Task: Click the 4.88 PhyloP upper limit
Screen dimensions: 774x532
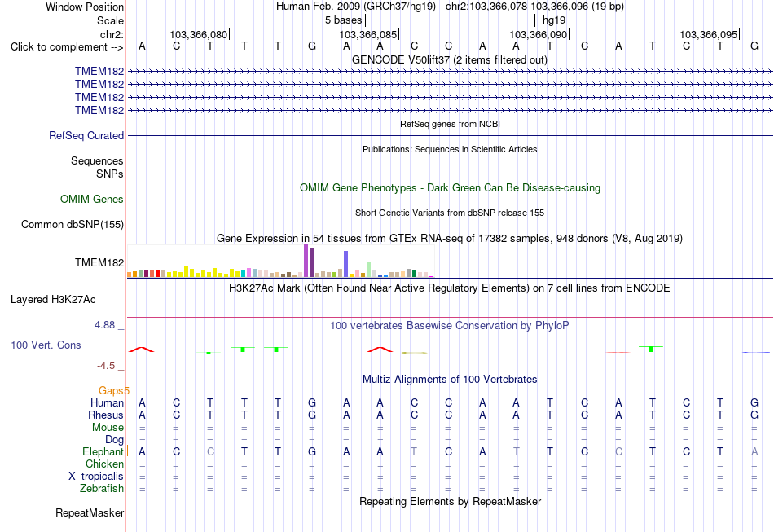Action: 104,325
